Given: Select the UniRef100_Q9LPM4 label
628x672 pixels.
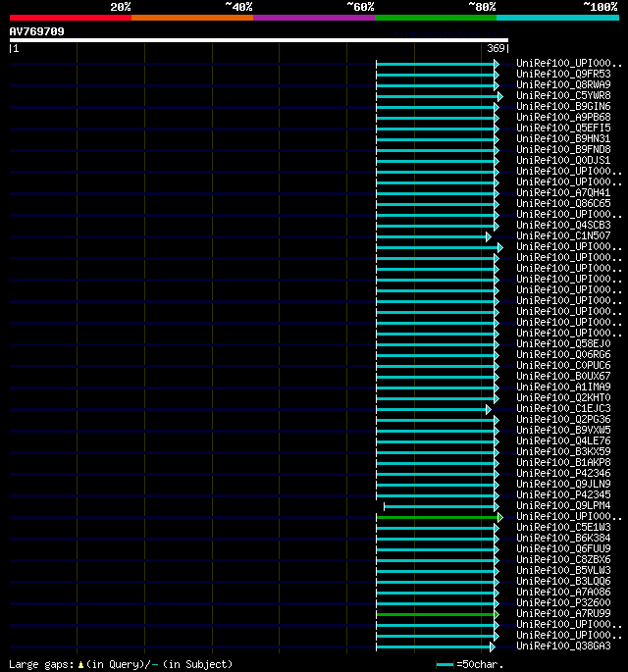Looking at the screenshot, I should tap(563, 505).
